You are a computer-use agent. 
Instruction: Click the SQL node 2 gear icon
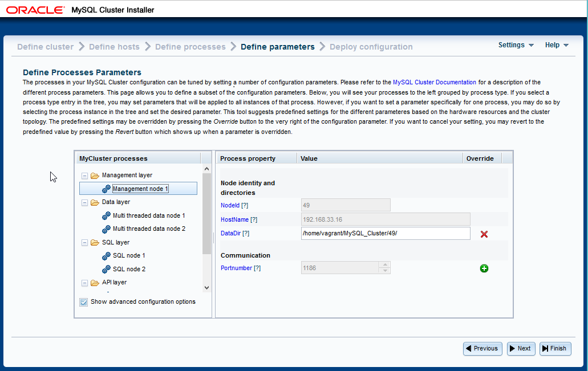pyautogui.click(x=107, y=270)
